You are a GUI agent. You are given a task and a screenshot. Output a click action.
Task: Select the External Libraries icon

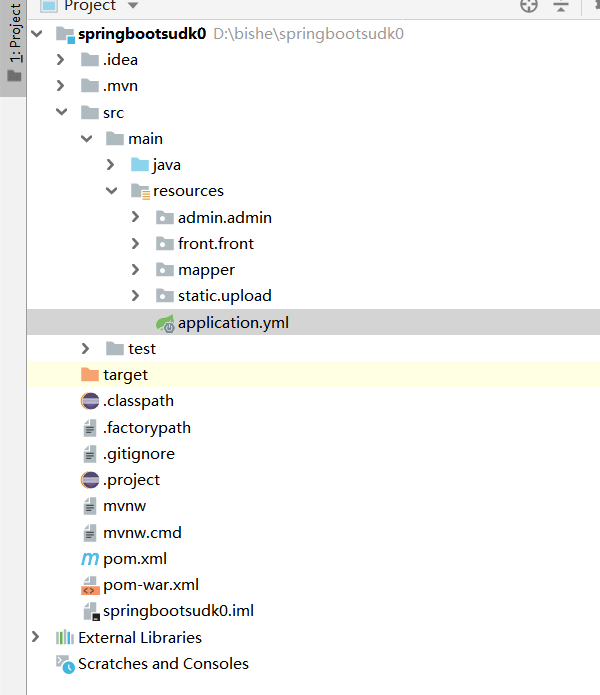65,638
